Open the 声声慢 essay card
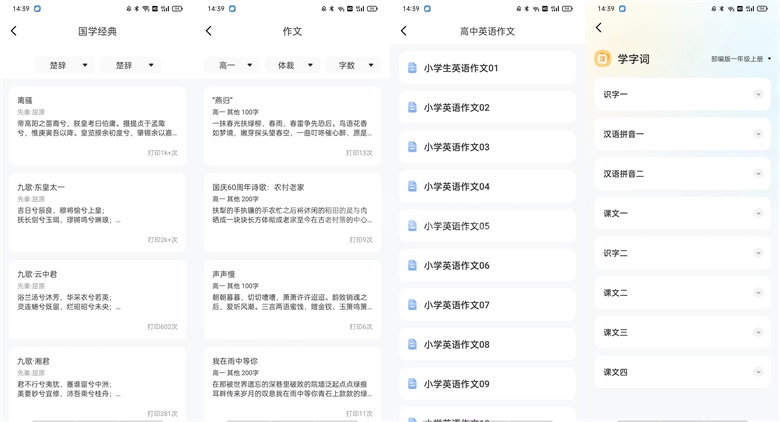 [x=292, y=300]
